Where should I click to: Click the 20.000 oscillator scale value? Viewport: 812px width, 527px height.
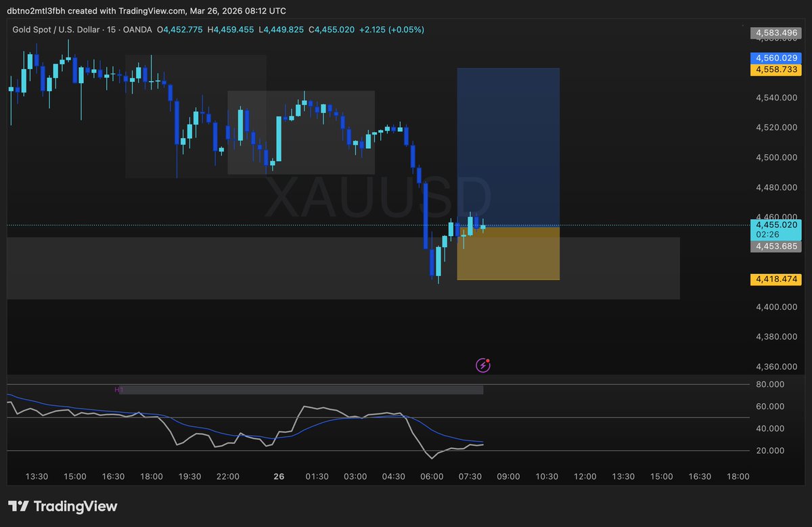click(769, 451)
